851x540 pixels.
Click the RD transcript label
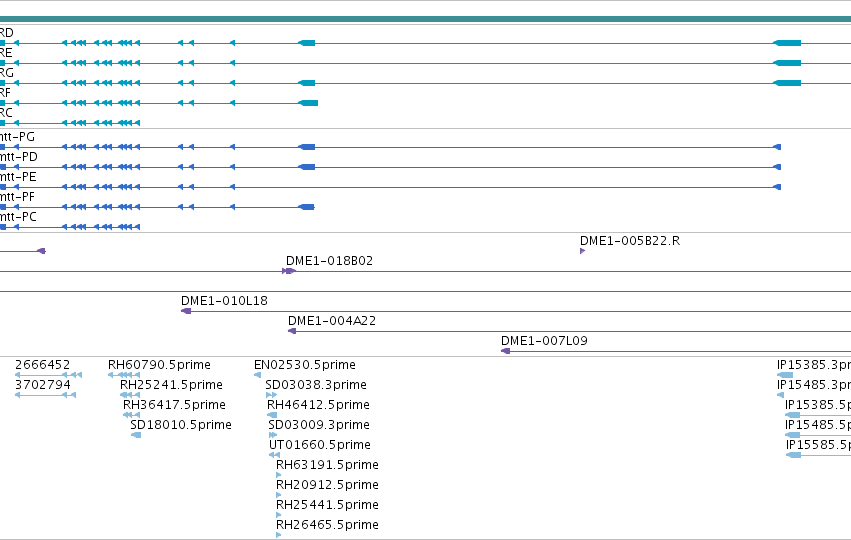click(x=7, y=33)
